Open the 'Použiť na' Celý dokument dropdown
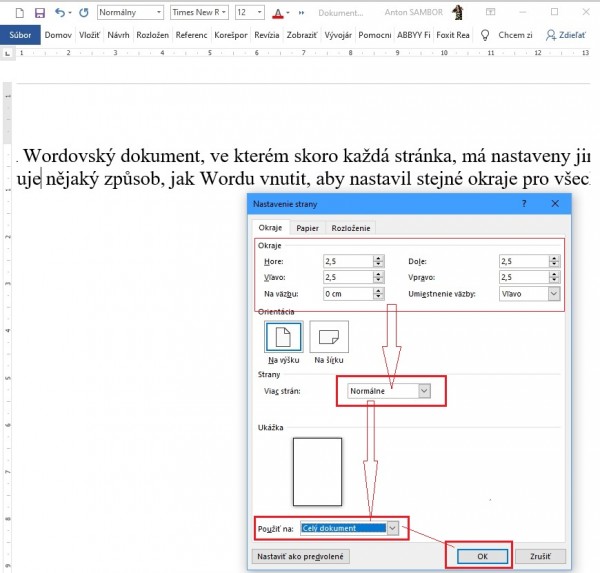This screenshot has width=600, height=573. [x=392, y=527]
